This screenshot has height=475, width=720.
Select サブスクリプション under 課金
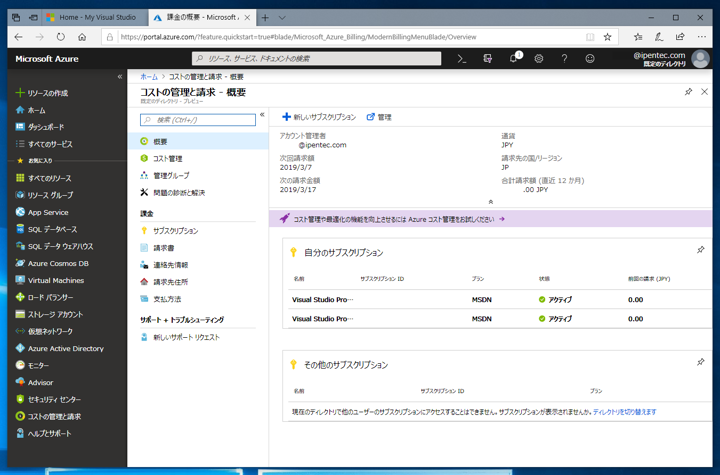(198, 231)
